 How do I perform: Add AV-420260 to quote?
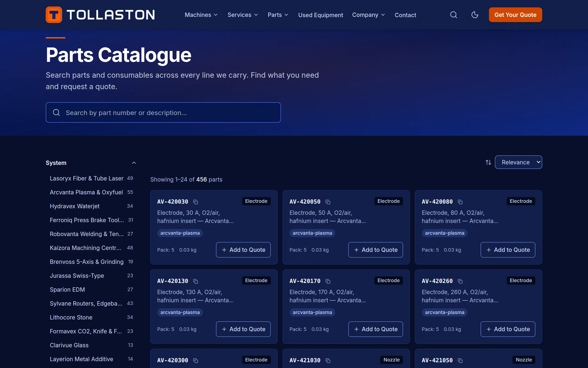pos(508,329)
